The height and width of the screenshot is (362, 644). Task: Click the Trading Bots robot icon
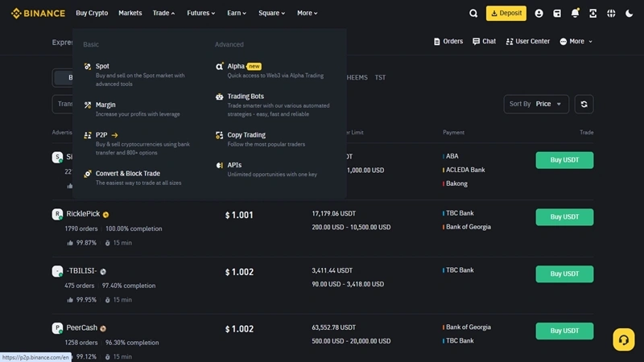pyautogui.click(x=219, y=97)
